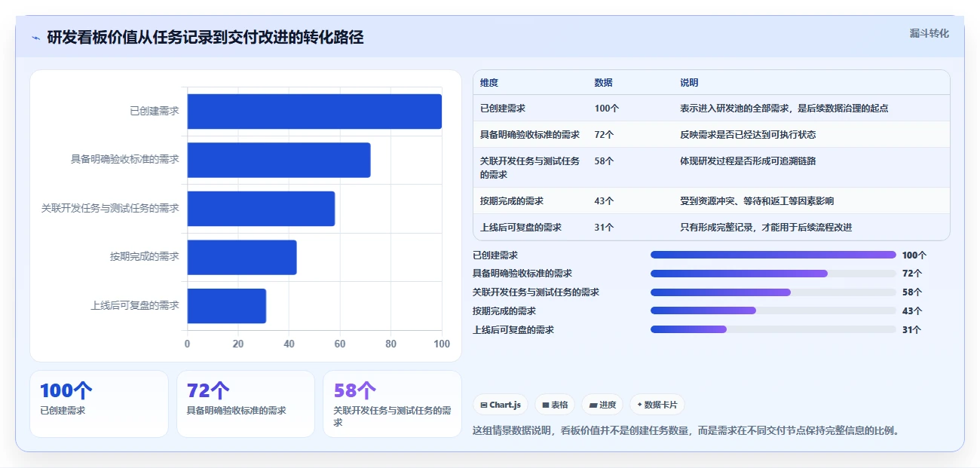Screen dimensions: 980x468
Task: Click the 上线后可复盘的需求 31个 progress bar
Action: (x=773, y=329)
